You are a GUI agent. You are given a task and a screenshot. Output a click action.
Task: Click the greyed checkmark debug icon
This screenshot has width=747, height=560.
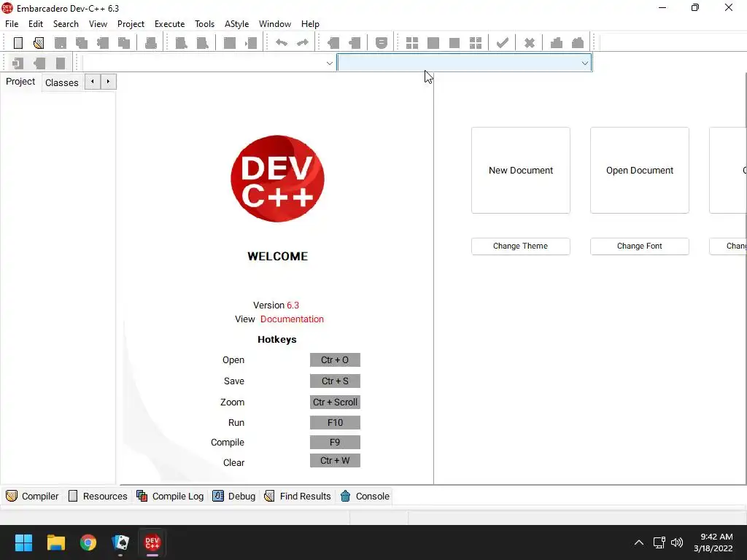click(x=502, y=43)
